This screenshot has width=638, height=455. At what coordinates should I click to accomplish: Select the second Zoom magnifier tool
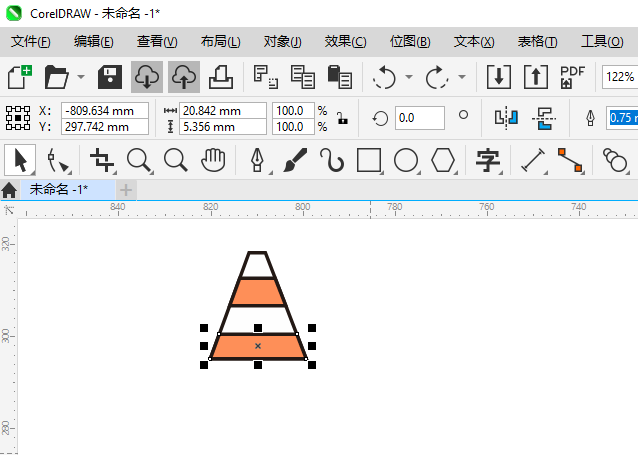point(176,160)
